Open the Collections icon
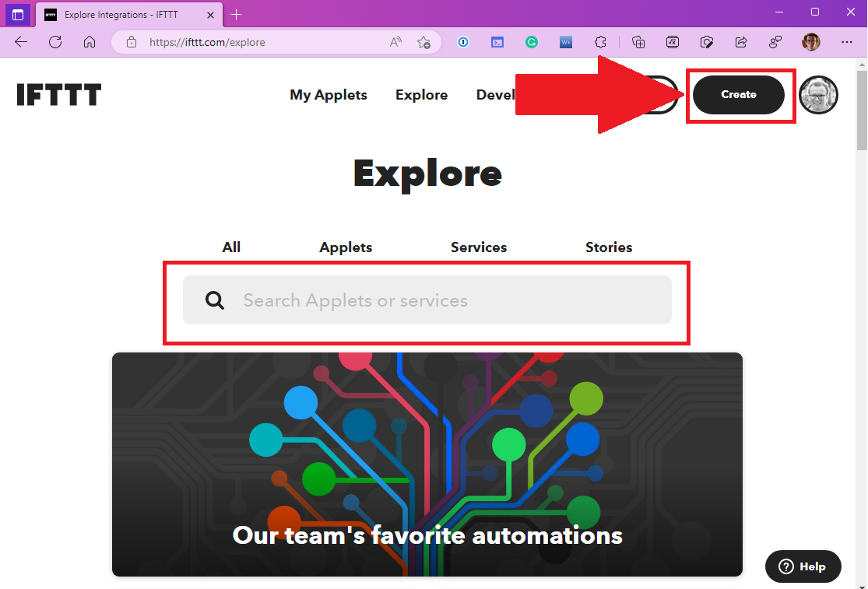This screenshot has height=589, width=868. [638, 42]
